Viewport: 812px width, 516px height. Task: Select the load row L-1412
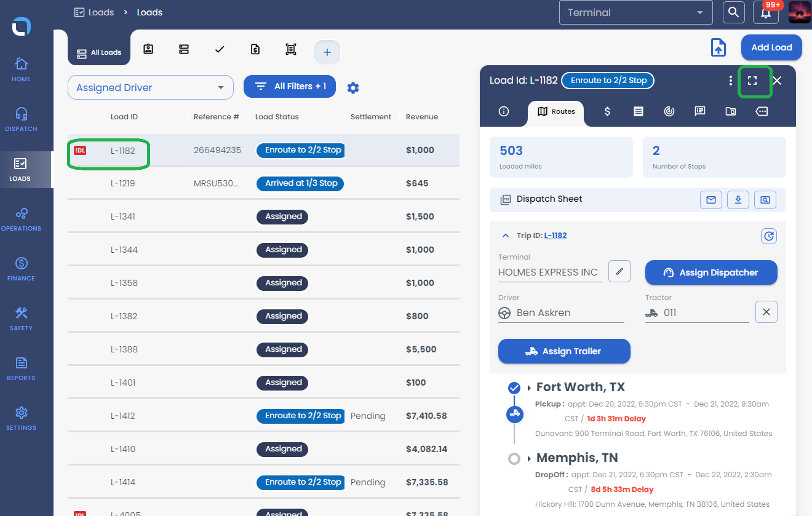tap(263, 416)
